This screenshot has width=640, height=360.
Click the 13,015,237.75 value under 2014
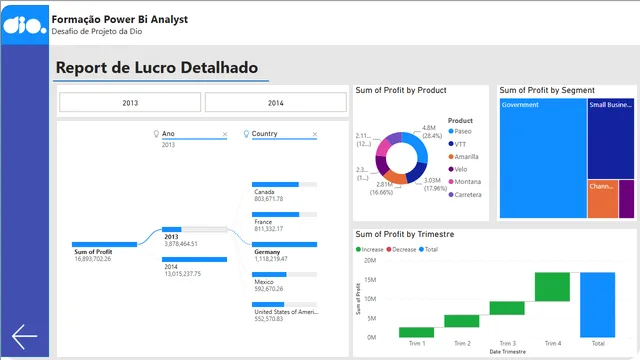point(182,274)
